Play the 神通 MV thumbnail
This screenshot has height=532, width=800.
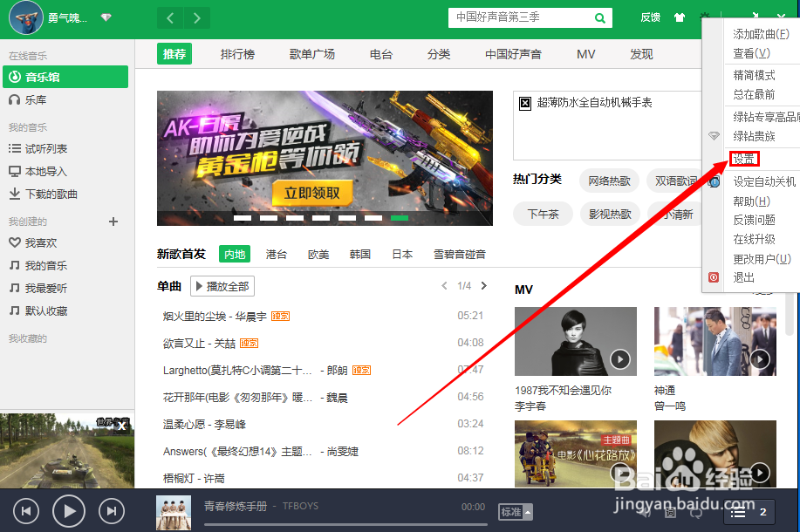715,341
